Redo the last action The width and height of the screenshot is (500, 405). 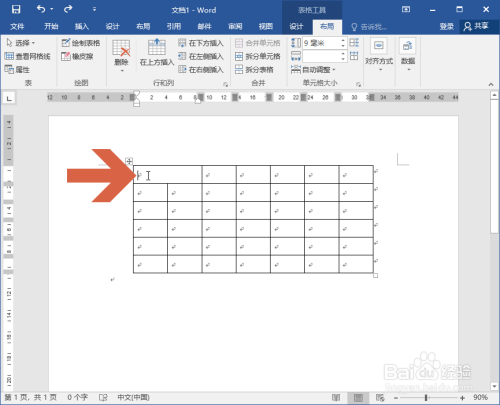coord(68,9)
